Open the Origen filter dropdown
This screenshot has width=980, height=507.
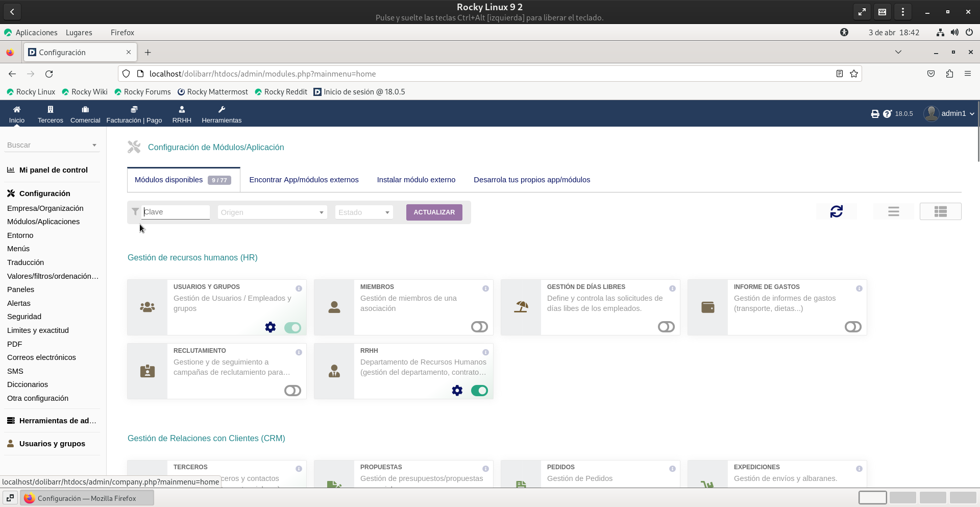[x=272, y=212]
